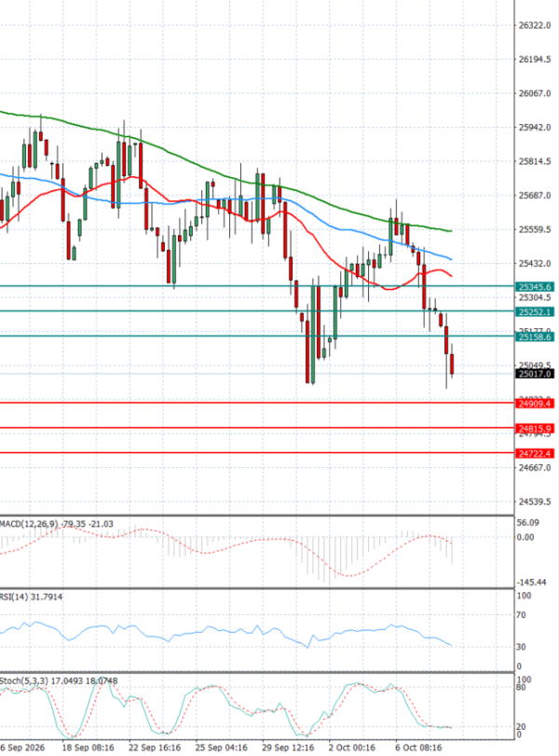
Task: Select the 22 Sep 16:16 time marker
Action: coord(155,748)
